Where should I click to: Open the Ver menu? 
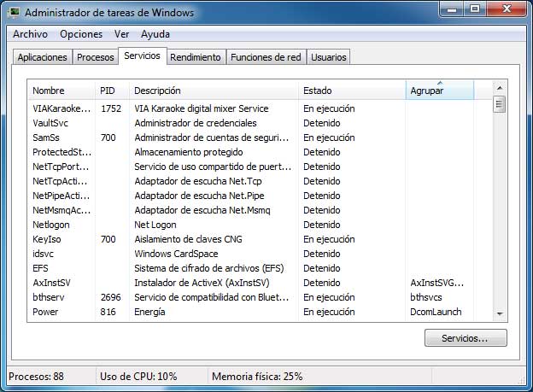(121, 34)
